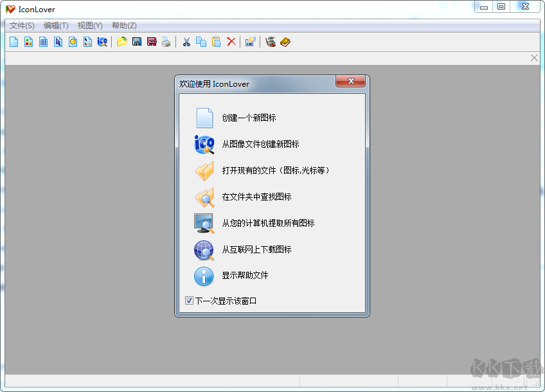Open the 视图(Y) menu

click(x=89, y=26)
